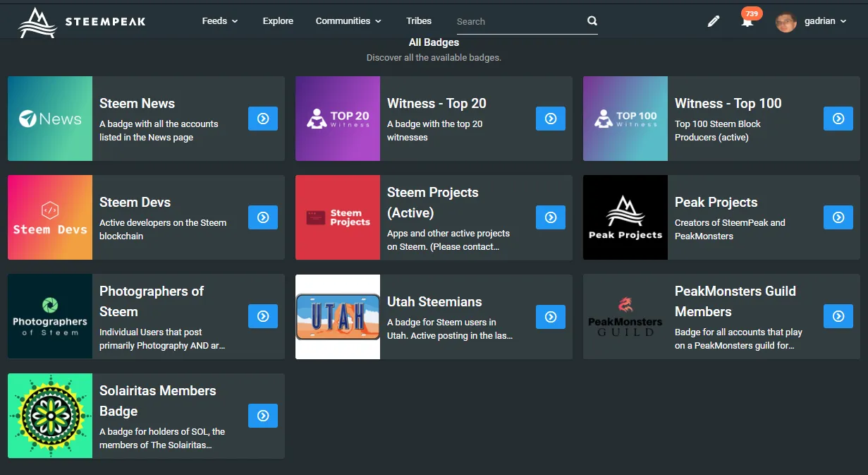The height and width of the screenshot is (475, 868).
Task: Click the pencil compose post icon
Action: (x=714, y=21)
